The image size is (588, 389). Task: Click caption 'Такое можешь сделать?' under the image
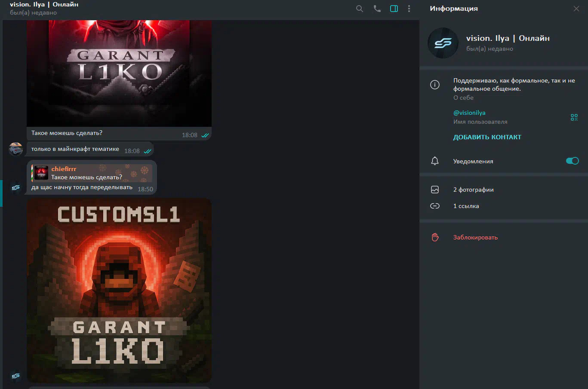click(67, 133)
